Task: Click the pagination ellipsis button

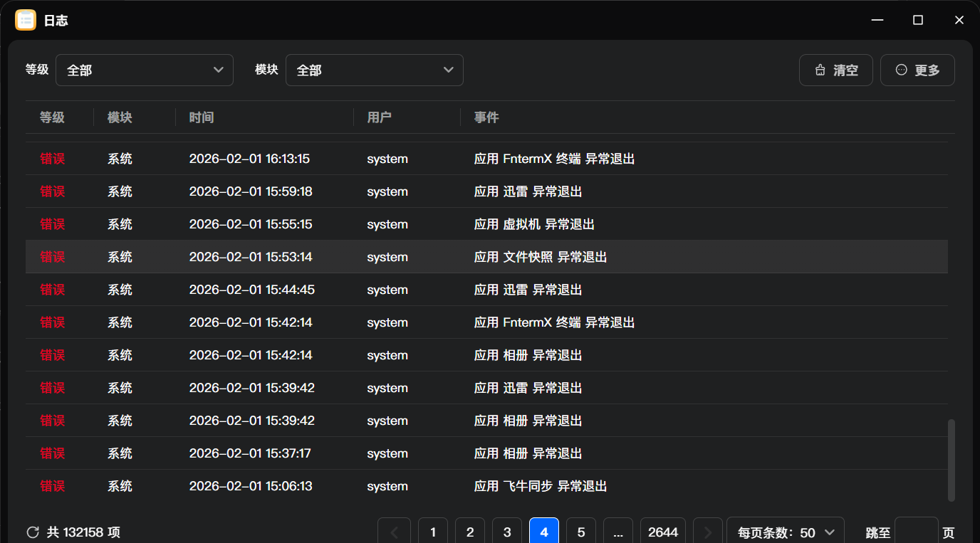Action: (x=618, y=532)
